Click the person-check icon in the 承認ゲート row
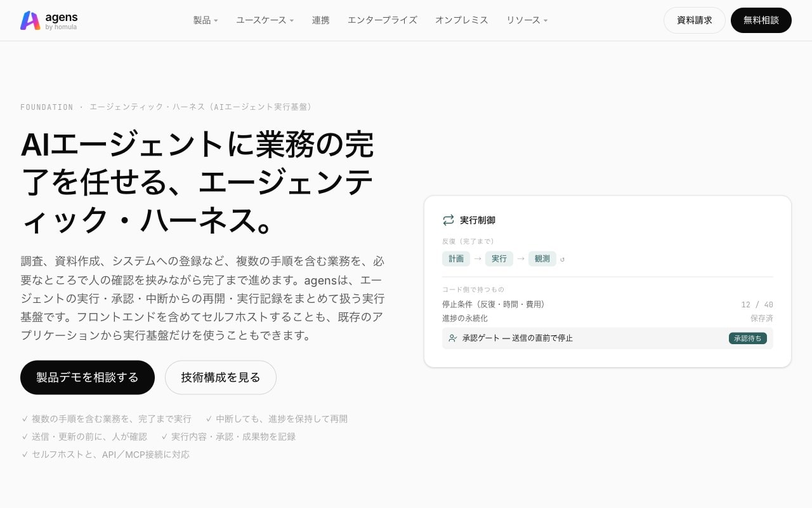This screenshot has height=508, width=812. [452, 338]
